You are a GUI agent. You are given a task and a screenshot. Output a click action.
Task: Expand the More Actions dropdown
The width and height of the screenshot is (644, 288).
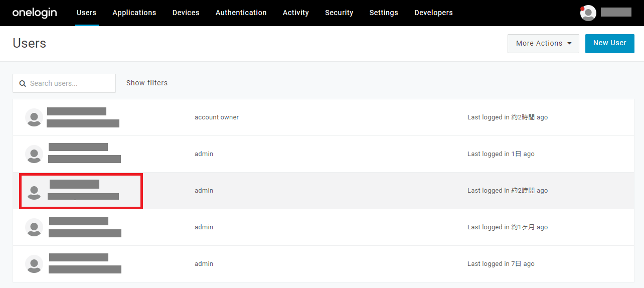(x=543, y=43)
